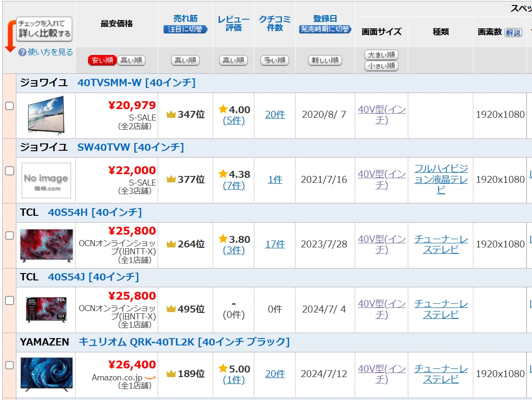This screenshot has width=532, height=400.
Task: Sort クチコミ件数 by 多い順
Action: click(x=275, y=60)
